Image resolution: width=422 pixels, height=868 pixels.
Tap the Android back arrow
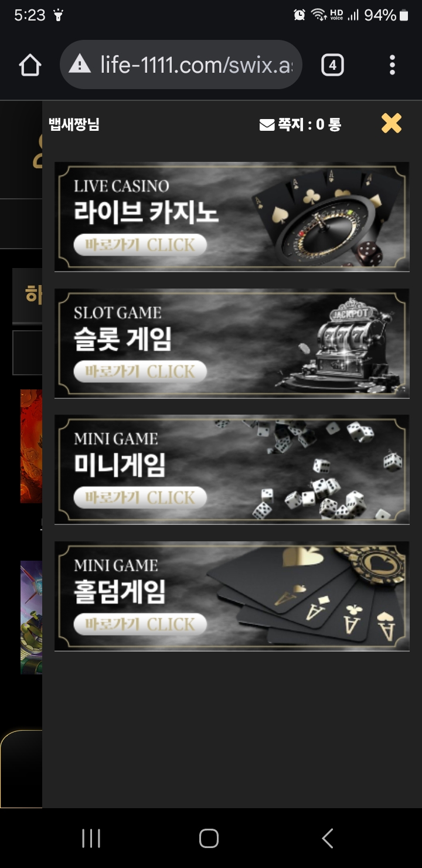[x=328, y=838]
